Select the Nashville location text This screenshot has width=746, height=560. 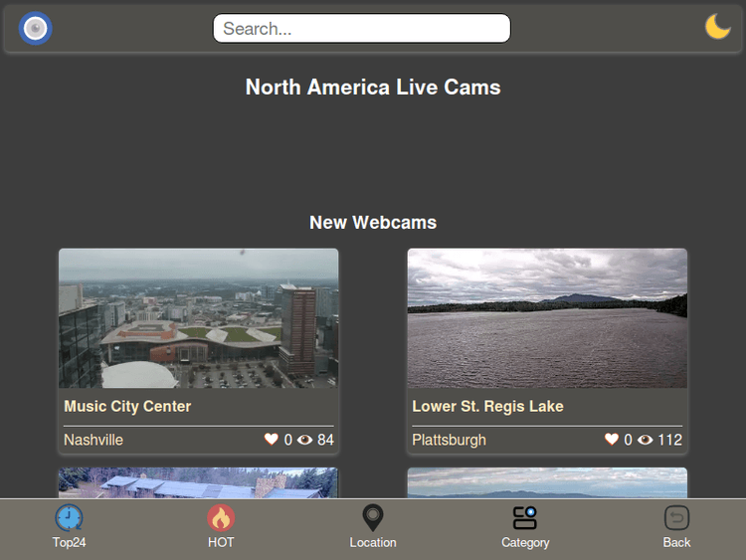[93, 440]
